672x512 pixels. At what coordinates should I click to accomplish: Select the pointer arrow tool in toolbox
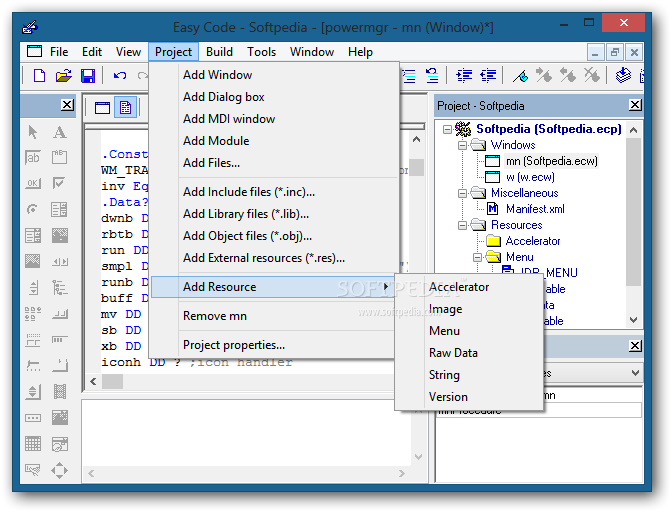point(33,132)
